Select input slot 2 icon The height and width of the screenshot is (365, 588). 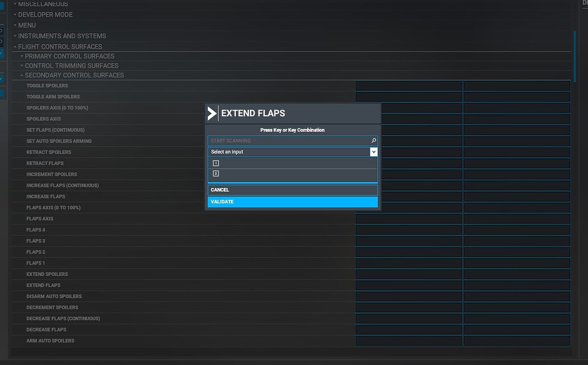[216, 174]
